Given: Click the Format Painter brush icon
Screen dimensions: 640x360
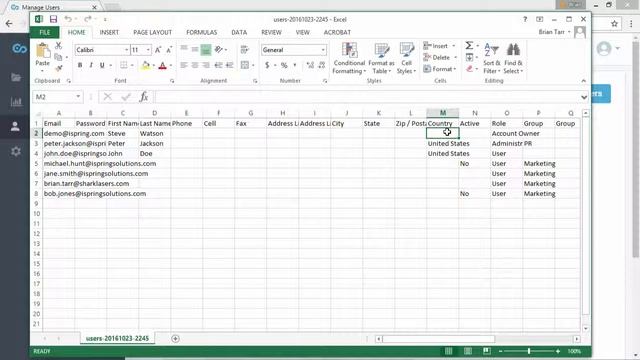Looking at the screenshot, I should click(58, 68).
